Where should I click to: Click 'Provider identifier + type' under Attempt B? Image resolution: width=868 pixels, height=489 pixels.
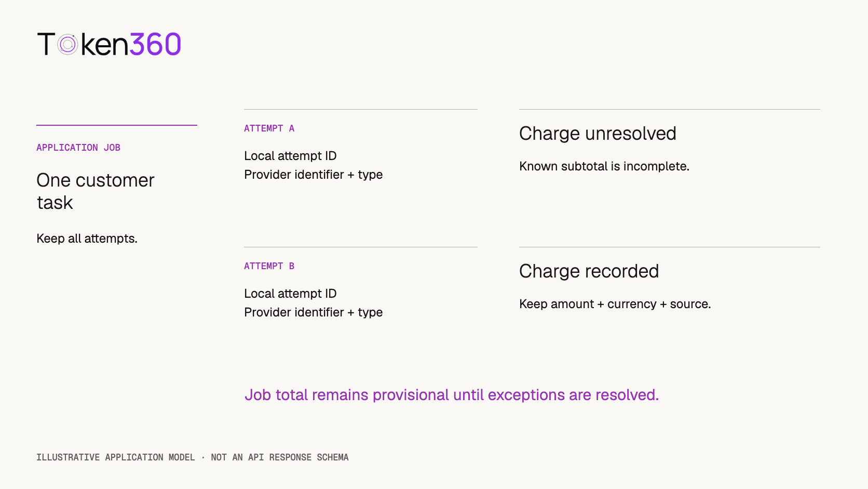click(313, 312)
